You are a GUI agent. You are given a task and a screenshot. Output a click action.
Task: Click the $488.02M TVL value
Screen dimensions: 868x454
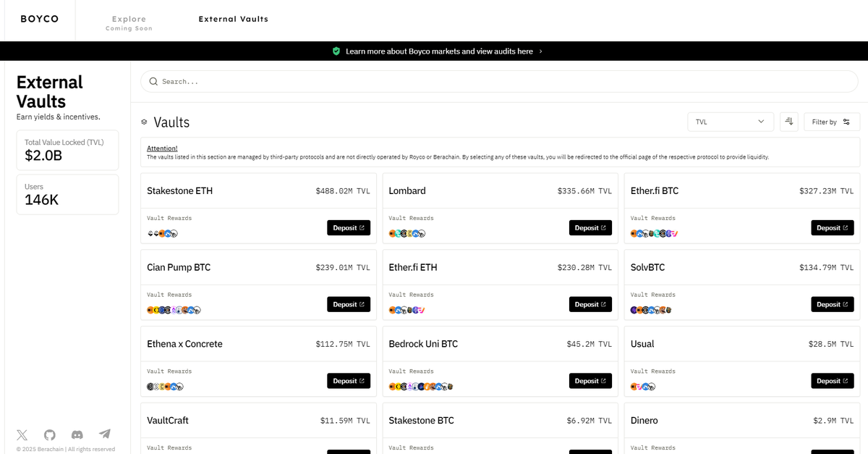coord(343,191)
